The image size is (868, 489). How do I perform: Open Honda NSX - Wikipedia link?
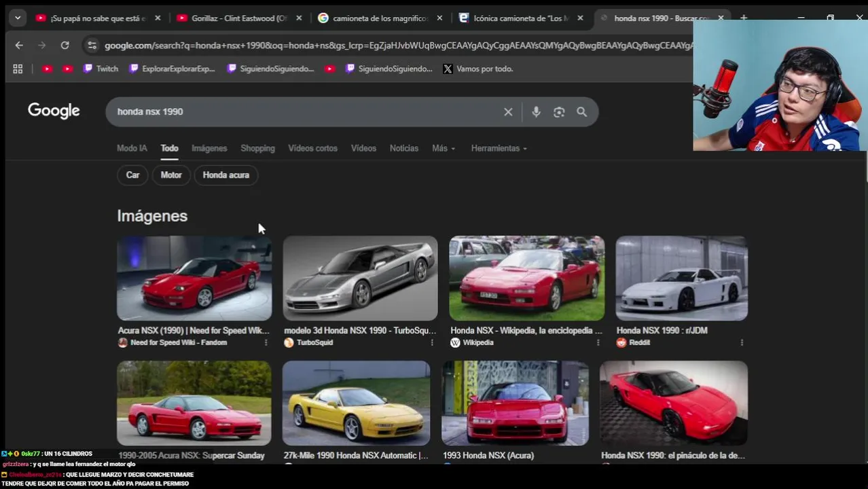(x=526, y=331)
